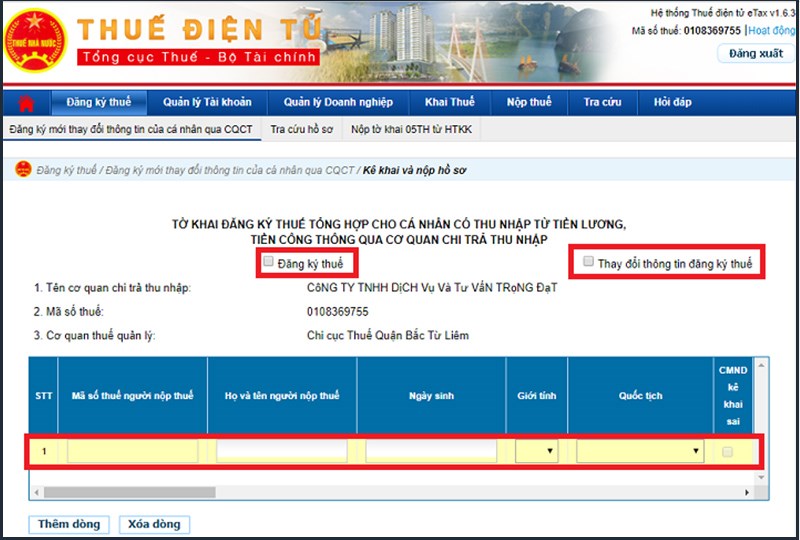This screenshot has width=800, height=540.
Task: Click Đăng ký thuế breadcrumb link
Action: click(x=66, y=170)
